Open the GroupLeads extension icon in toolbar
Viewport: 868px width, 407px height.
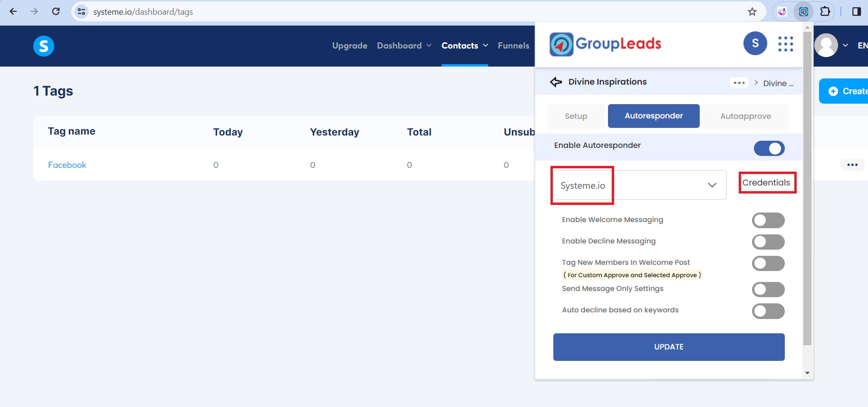pyautogui.click(x=803, y=11)
